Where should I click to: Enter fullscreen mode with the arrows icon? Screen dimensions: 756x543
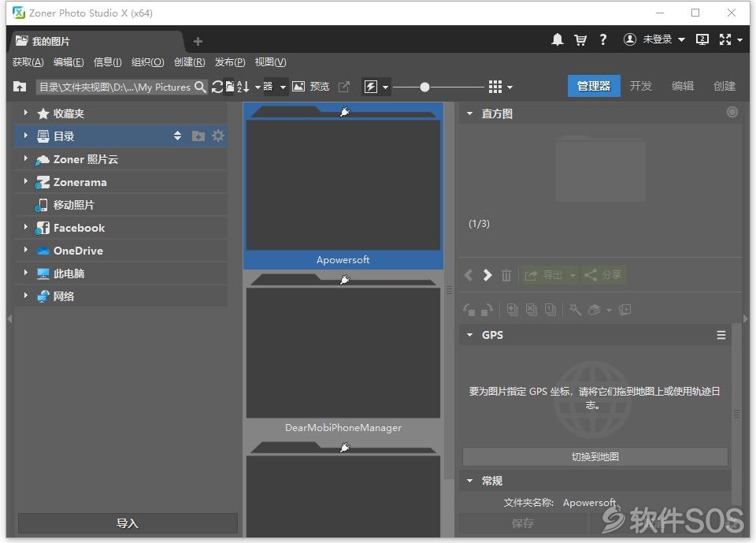[x=725, y=39]
